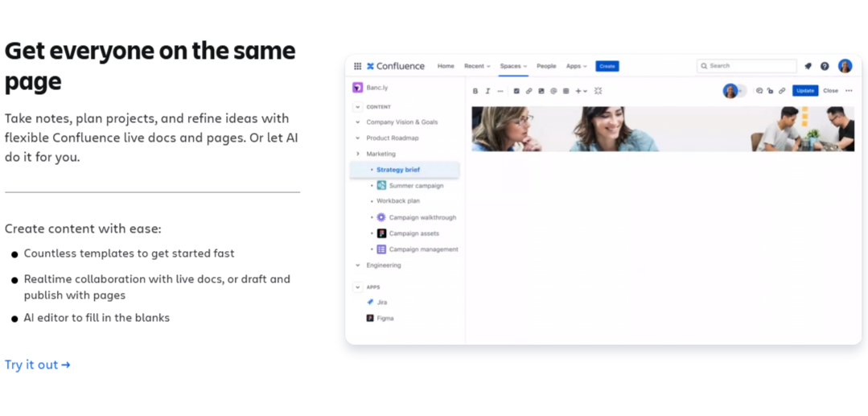This screenshot has width=868, height=416.
Task: Open the Summer campaign page in sidebar
Action: click(416, 186)
